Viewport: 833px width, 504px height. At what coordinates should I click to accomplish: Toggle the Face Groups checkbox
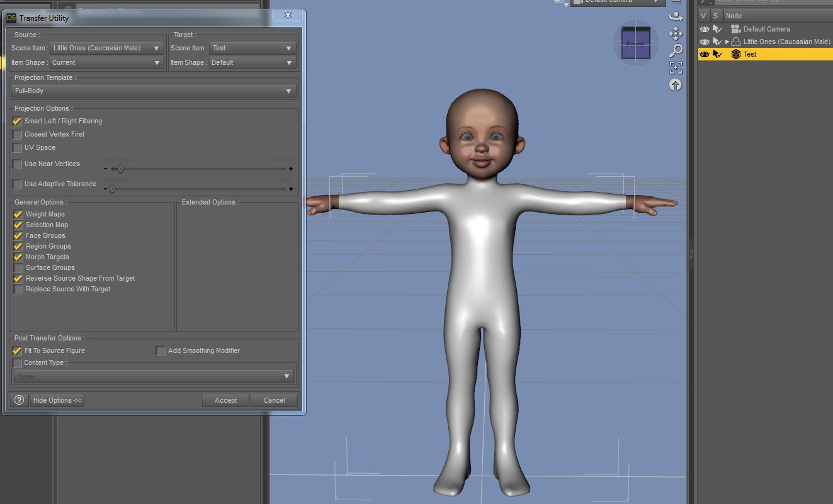click(x=18, y=235)
